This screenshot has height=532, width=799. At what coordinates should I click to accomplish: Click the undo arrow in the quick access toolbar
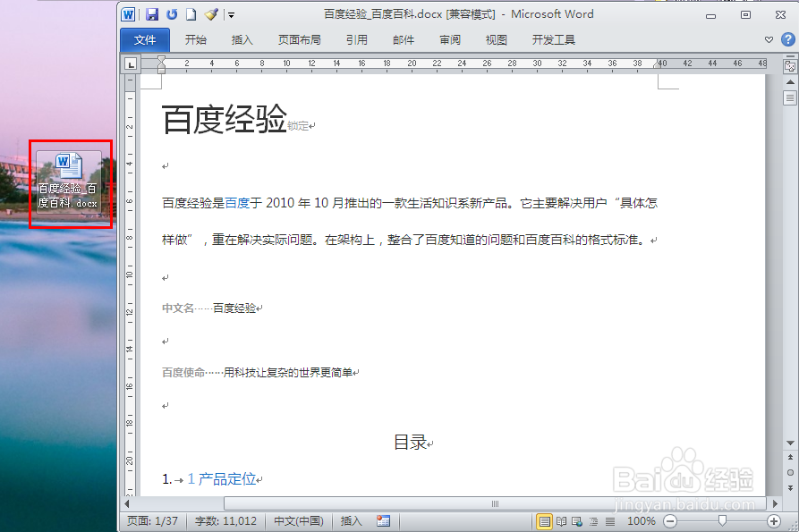click(x=172, y=14)
